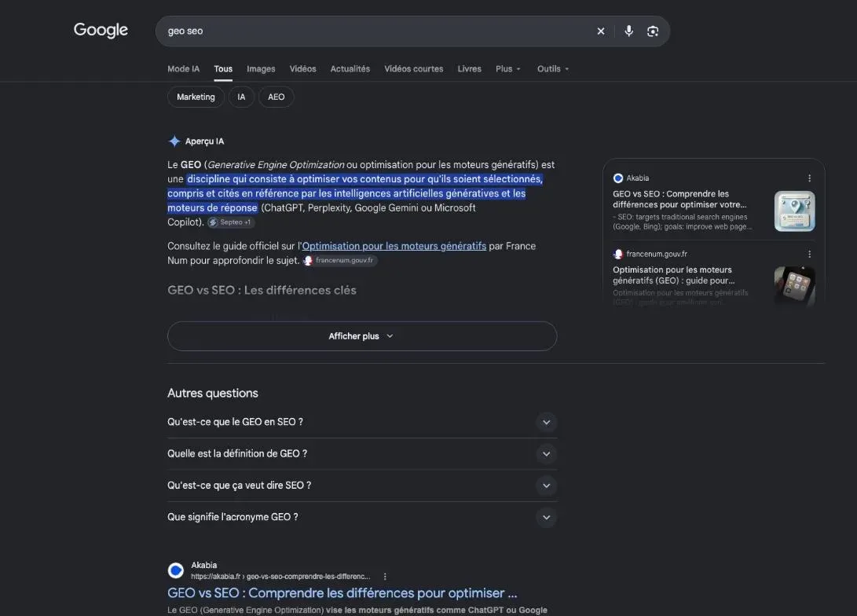Screen dimensions: 857x616
Task: Open the Vidéos courtes tab
Action: coord(414,69)
